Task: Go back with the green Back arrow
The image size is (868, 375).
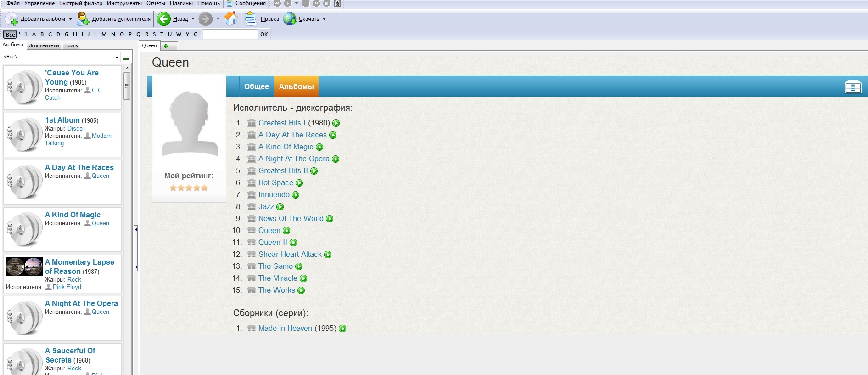Action: click(163, 19)
